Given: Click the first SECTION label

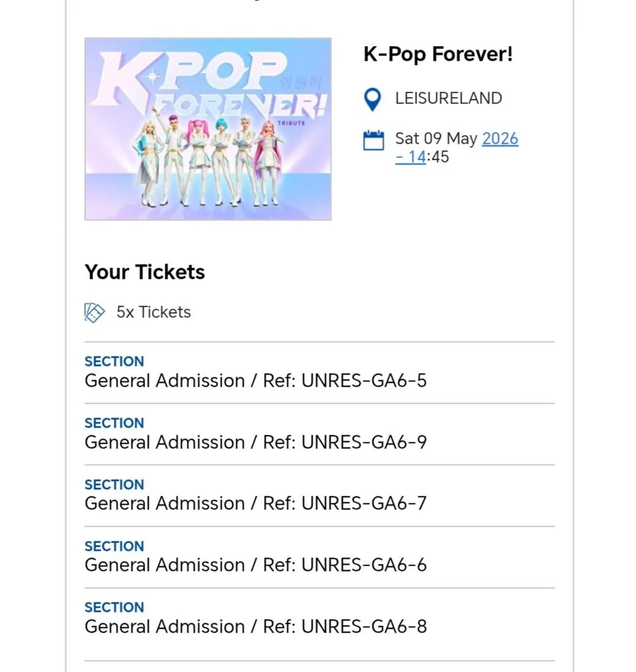Looking at the screenshot, I should click(x=114, y=362).
